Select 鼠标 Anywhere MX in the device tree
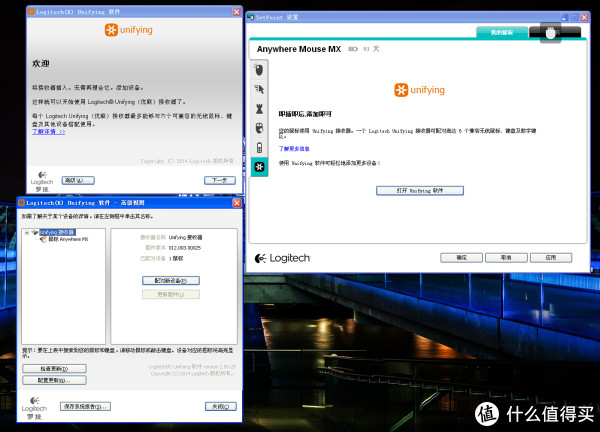 (68, 239)
